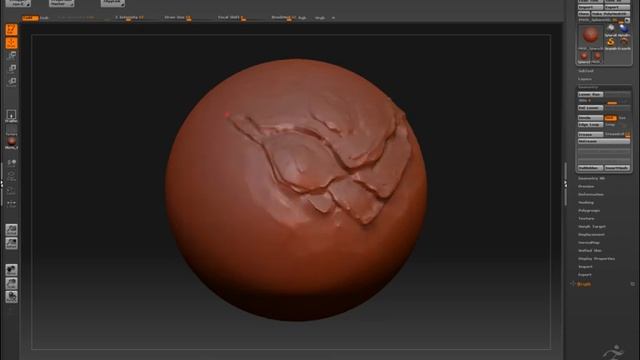640x360 pixels.
Task: Click Import button at top of Tool palette
Action: click(x=590, y=7)
